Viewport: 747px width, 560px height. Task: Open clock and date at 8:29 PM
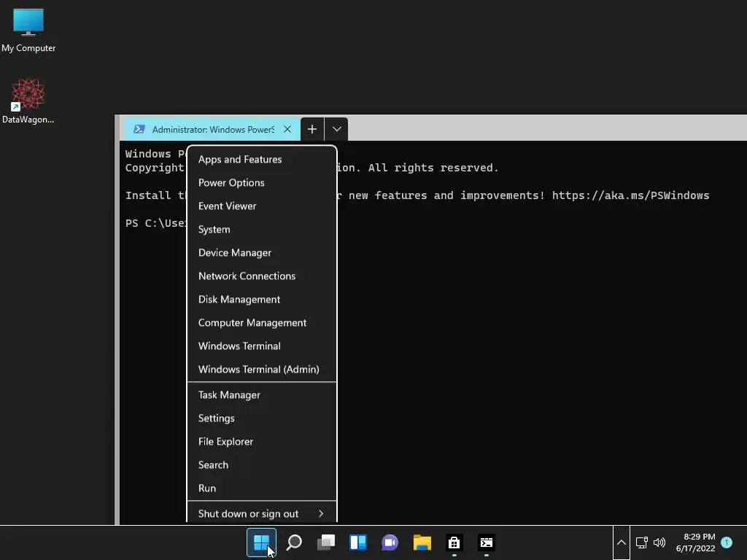695,542
